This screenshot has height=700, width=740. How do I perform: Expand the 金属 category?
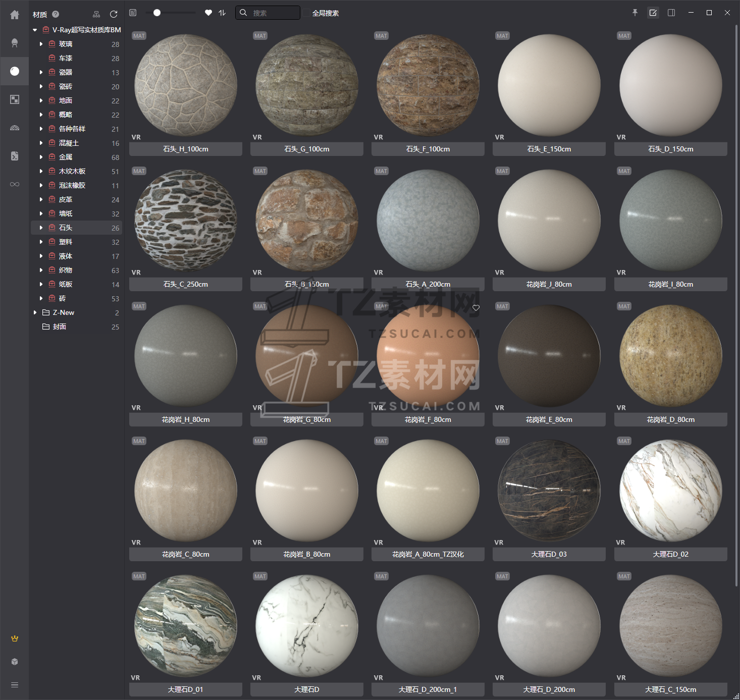point(41,157)
